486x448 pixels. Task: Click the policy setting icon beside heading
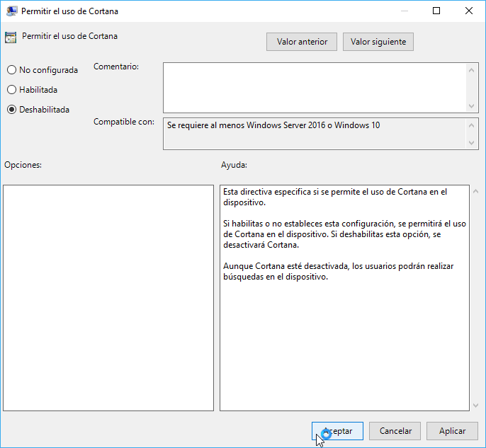[11, 38]
